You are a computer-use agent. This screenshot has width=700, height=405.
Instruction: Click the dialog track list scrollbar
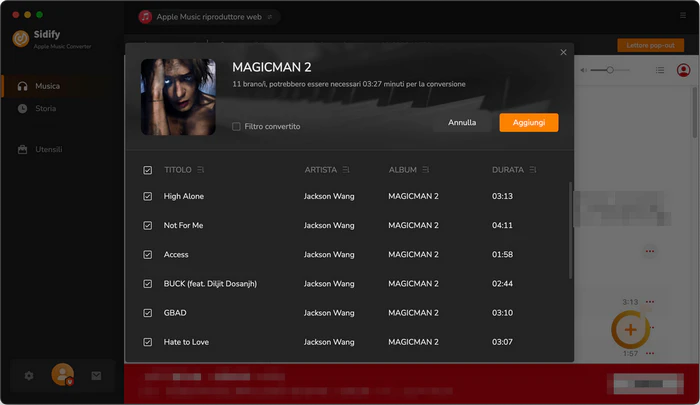tap(570, 230)
